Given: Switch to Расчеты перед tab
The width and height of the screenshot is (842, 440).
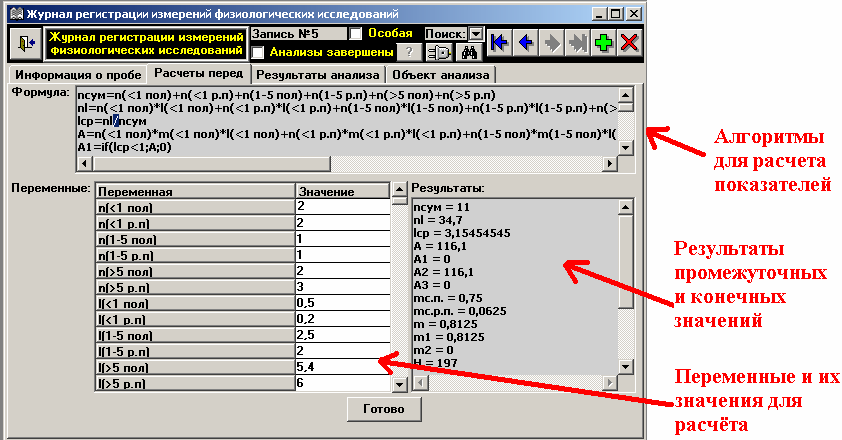Looking at the screenshot, I should coord(199,73).
